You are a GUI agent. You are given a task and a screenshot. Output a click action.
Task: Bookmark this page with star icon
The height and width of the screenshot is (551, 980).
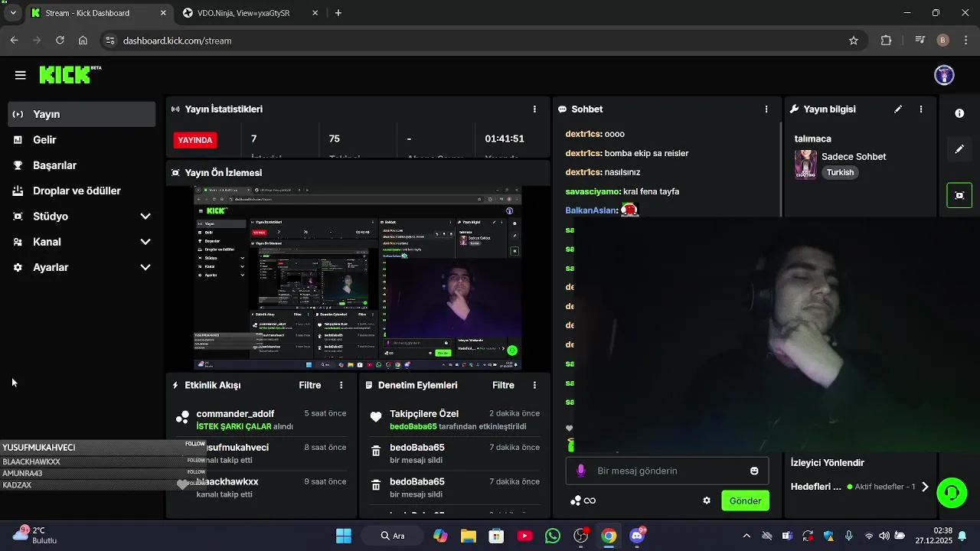(854, 41)
